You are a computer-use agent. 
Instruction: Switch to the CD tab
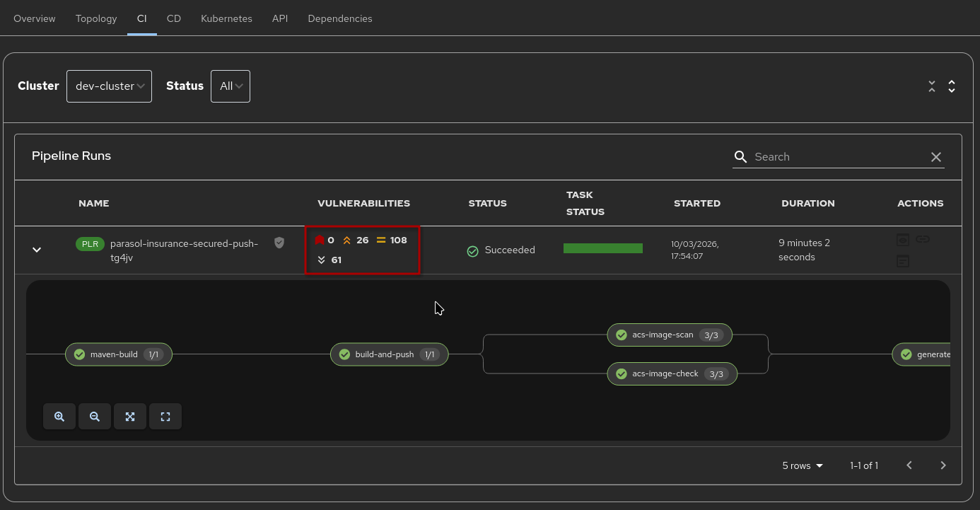point(173,18)
